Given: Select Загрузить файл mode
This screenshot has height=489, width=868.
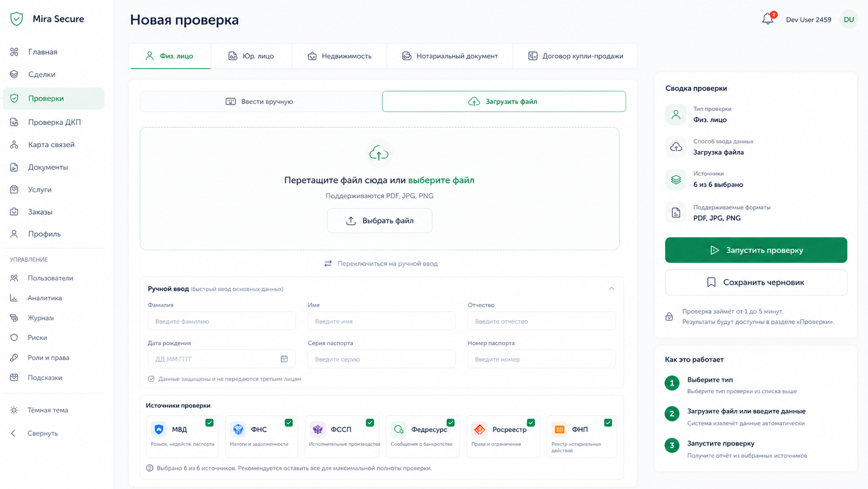Looking at the screenshot, I should coord(504,101).
